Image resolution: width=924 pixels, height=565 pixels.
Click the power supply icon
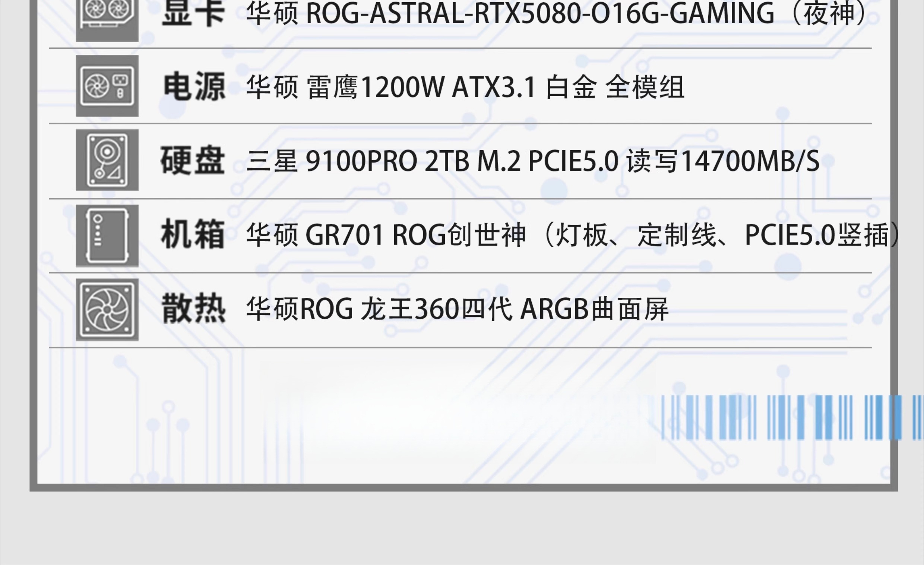tap(107, 86)
